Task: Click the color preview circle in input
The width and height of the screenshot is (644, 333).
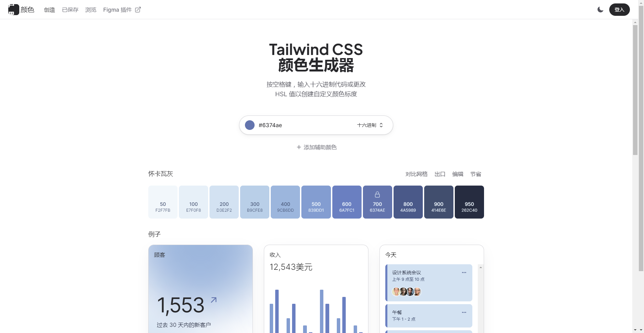Action: (250, 125)
